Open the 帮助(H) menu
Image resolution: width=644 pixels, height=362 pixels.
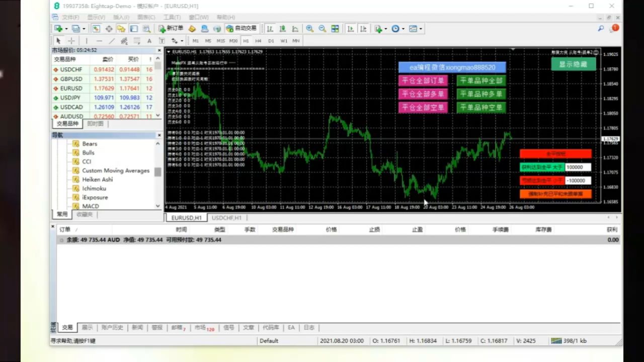click(x=225, y=17)
